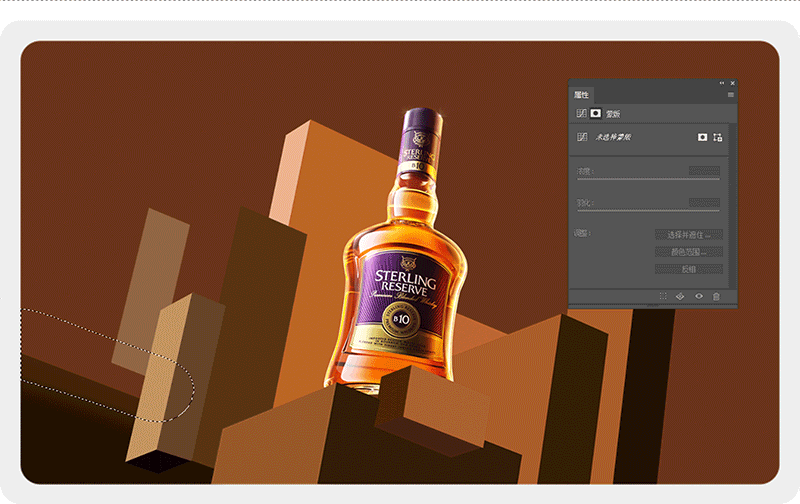Add a pixel mask button

[703, 137]
